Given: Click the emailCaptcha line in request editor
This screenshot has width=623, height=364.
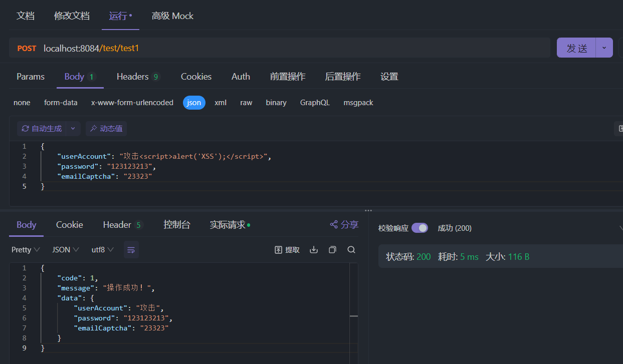Looking at the screenshot, I should tap(104, 176).
